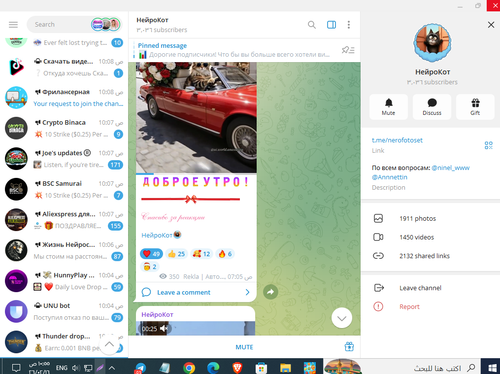Jump to bottom with down arrow
The image size is (500, 374).
(x=342, y=318)
